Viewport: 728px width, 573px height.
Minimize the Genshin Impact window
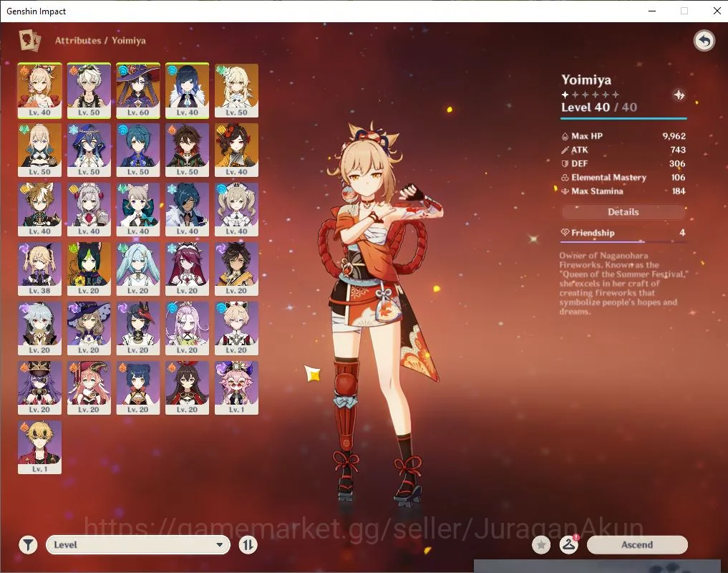652,11
